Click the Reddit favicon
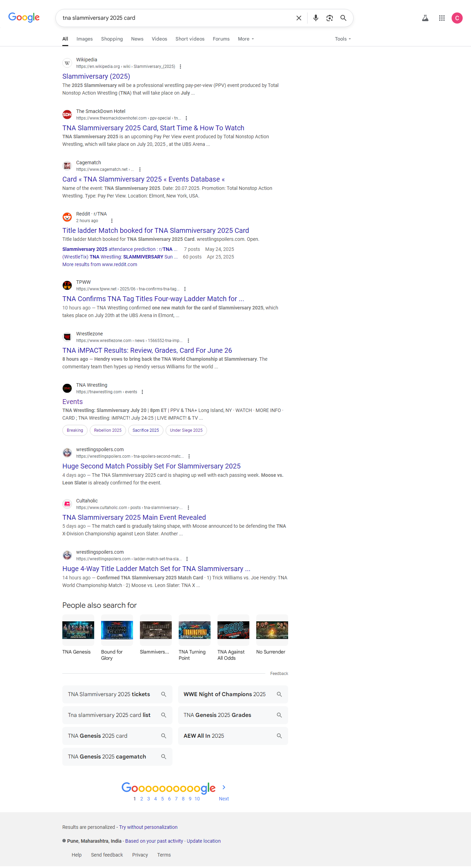The width and height of the screenshot is (471, 868). [x=67, y=217]
